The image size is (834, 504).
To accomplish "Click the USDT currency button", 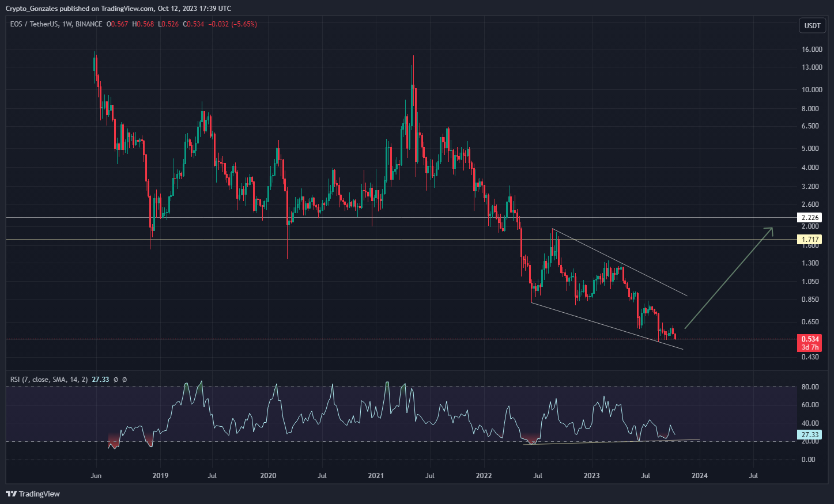I will click(x=812, y=26).
